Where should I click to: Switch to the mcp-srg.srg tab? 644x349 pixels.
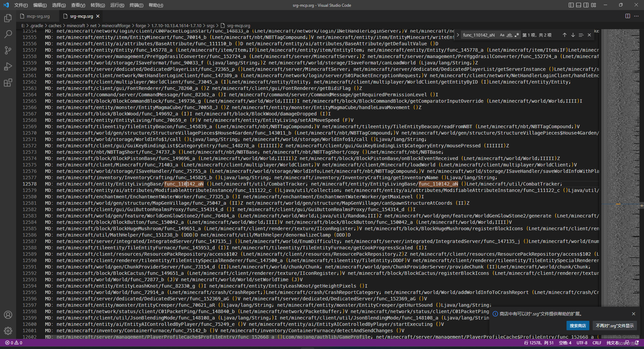[x=38, y=16]
